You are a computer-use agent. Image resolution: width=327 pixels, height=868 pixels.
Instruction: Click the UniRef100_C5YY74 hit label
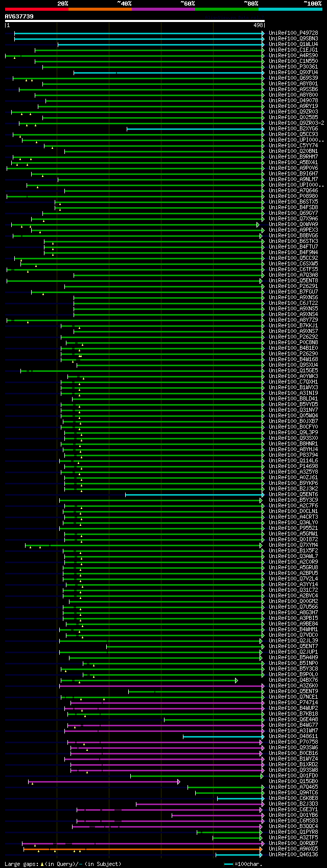pyautogui.click(x=293, y=145)
